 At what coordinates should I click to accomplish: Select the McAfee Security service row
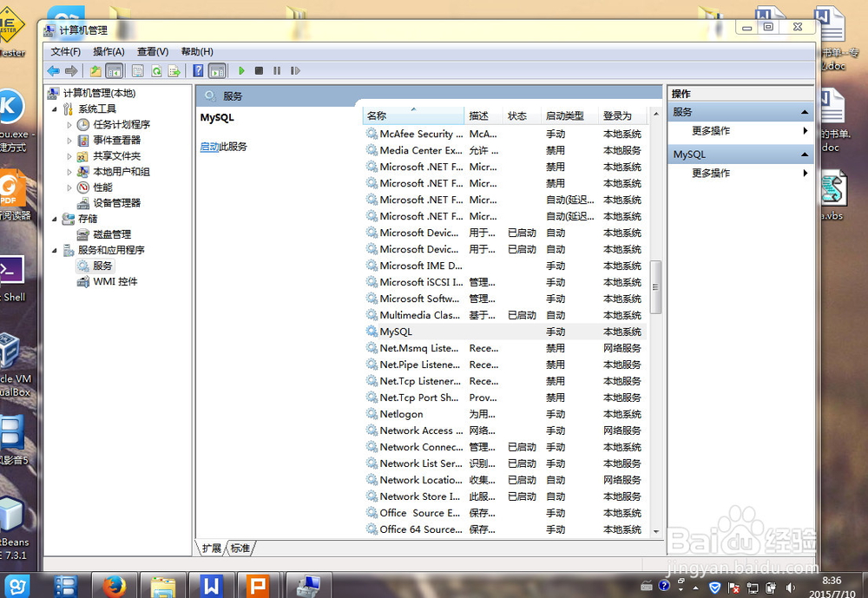click(x=504, y=134)
